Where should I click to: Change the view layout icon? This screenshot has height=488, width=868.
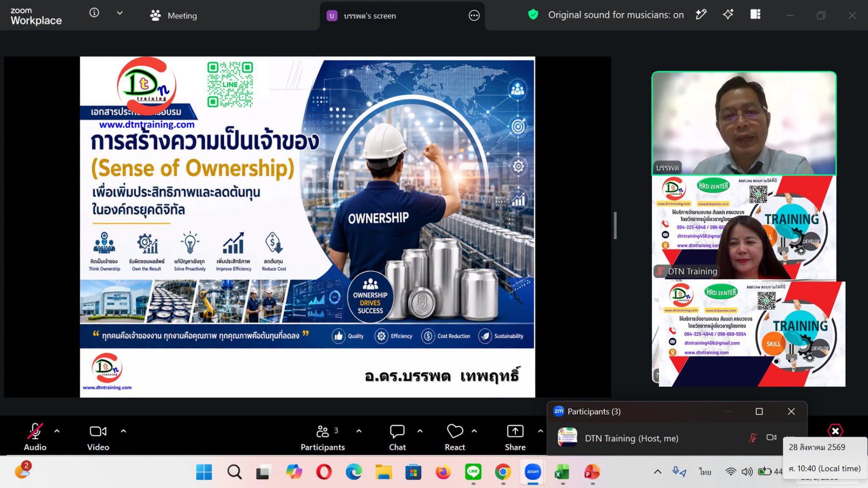coord(755,14)
